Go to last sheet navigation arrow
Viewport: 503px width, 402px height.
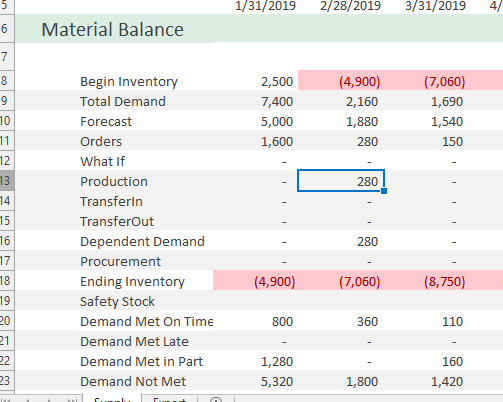click(x=72, y=400)
